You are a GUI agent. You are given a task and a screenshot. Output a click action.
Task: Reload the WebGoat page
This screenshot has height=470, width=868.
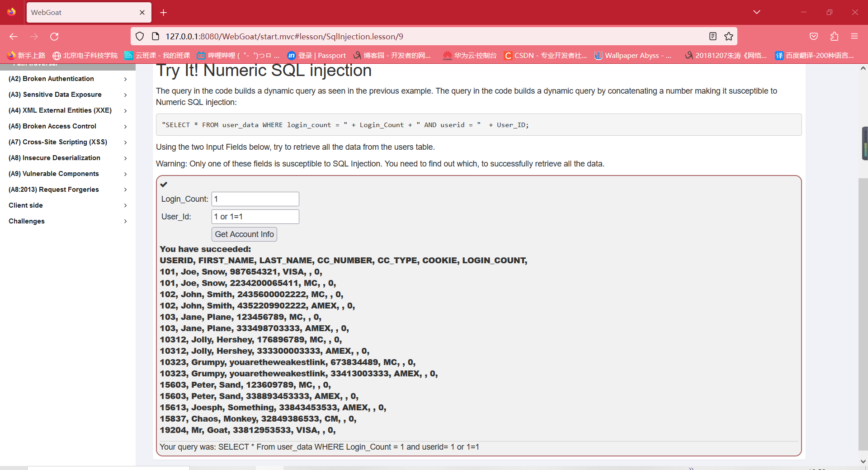tap(54, 37)
